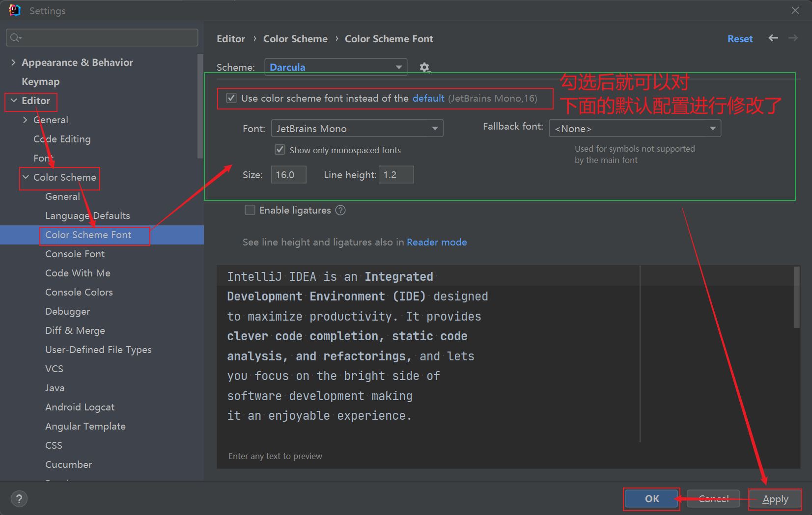Open the Font JetBrains Mono dropdown
The image size is (812, 515).
coord(357,129)
